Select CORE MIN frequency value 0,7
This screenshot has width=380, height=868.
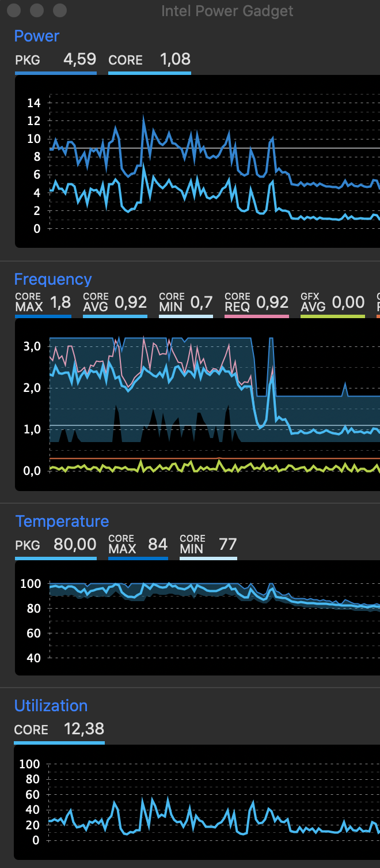[x=202, y=302]
